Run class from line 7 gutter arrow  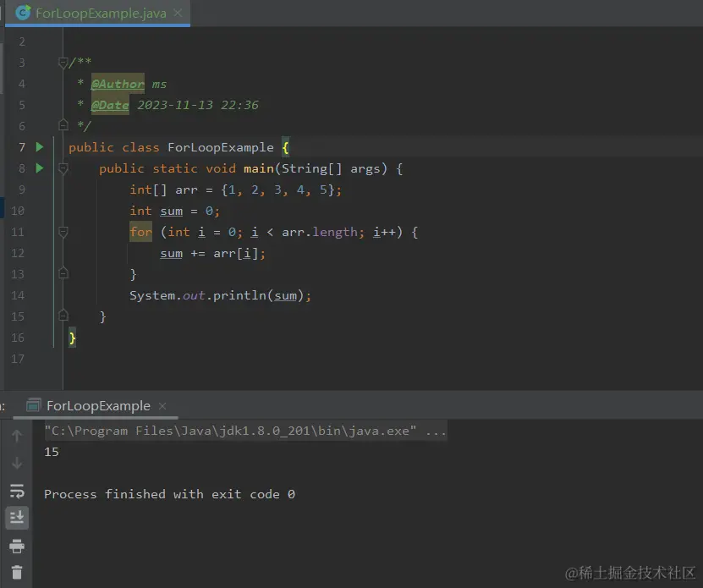pyautogui.click(x=40, y=147)
